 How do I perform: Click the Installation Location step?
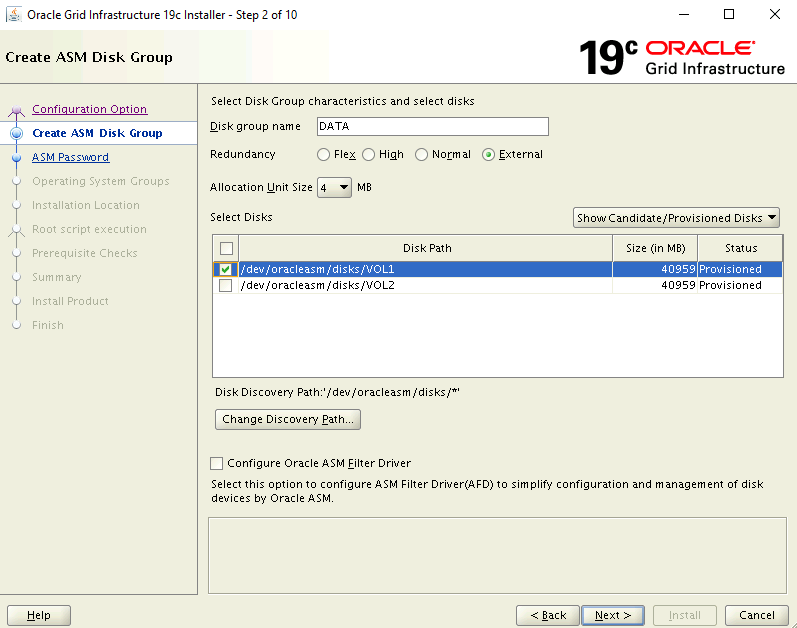coord(85,205)
